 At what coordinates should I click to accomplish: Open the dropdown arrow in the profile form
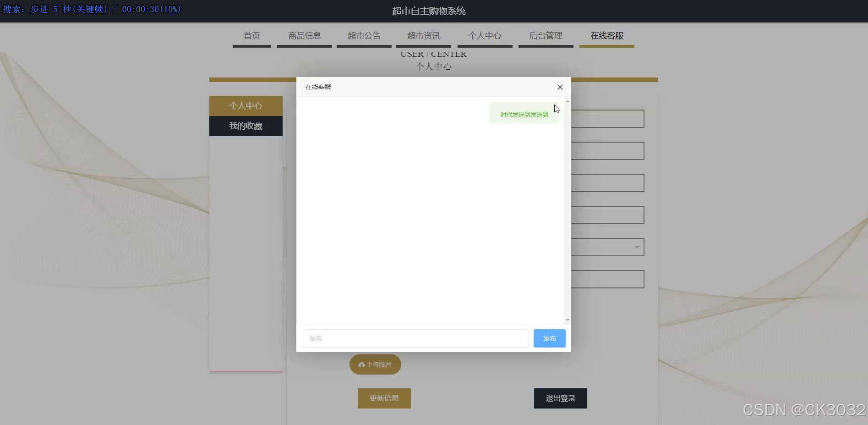click(637, 247)
